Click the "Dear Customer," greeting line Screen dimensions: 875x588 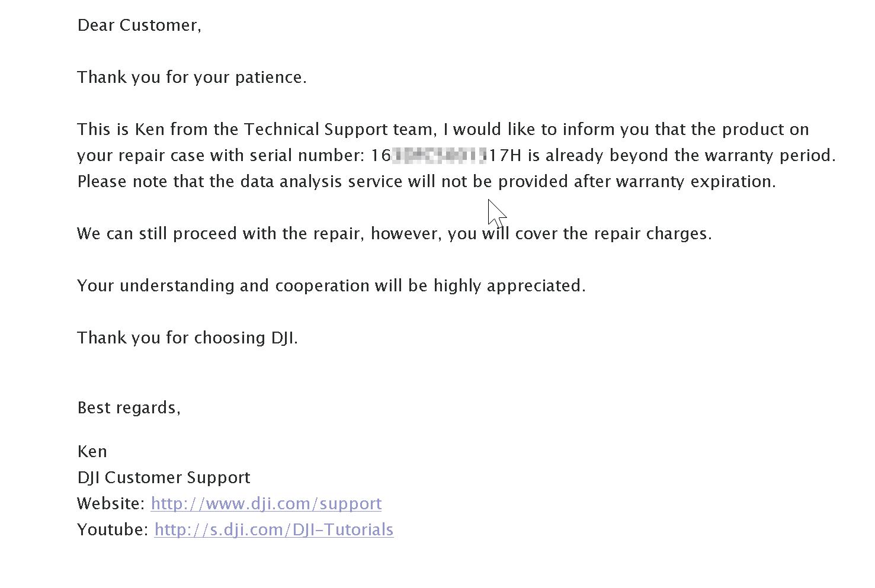[x=139, y=25]
